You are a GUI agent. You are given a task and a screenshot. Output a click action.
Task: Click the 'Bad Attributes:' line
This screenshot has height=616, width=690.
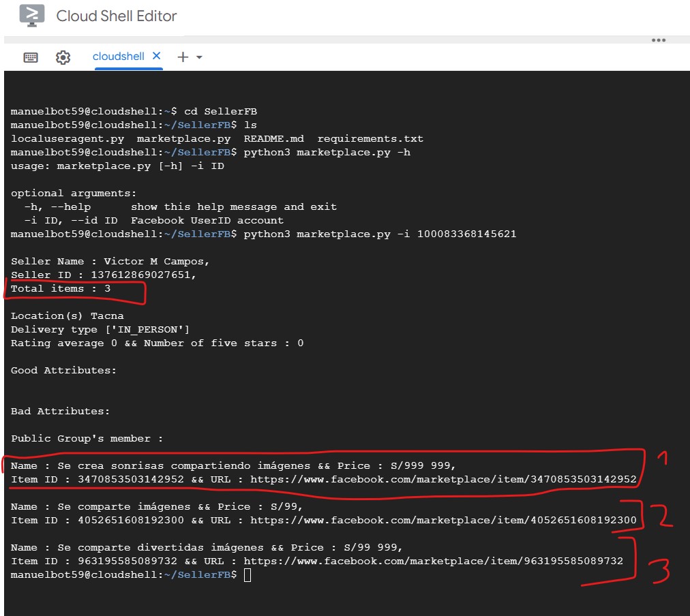(60, 411)
